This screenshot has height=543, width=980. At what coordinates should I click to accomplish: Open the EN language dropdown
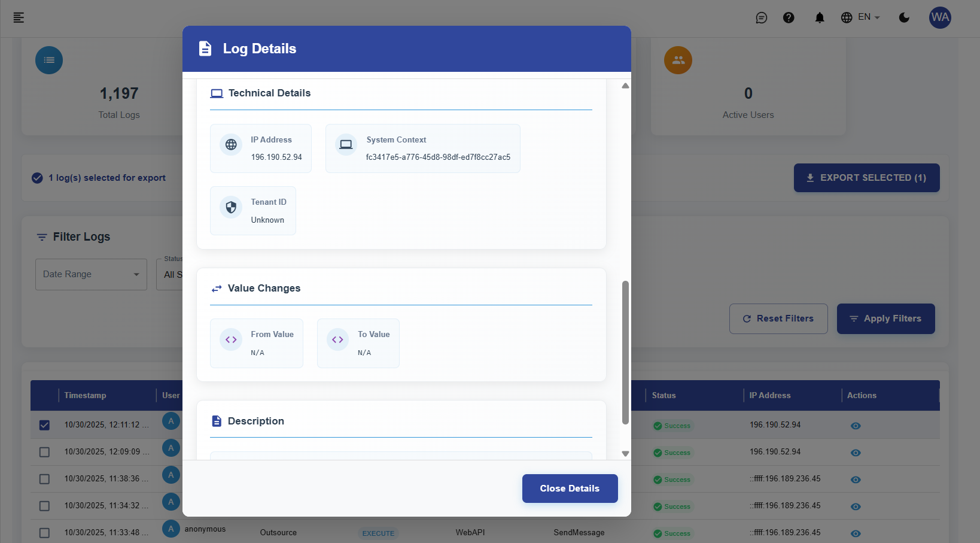(860, 17)
